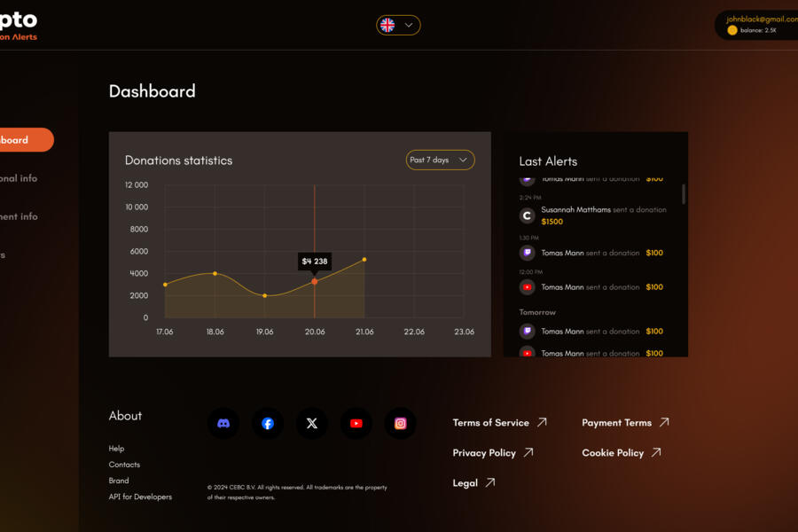Viewport: 798px width, 532px height.
Task: Open Susannah Matthams's avatar in Last Alerts
Action: 527,215
